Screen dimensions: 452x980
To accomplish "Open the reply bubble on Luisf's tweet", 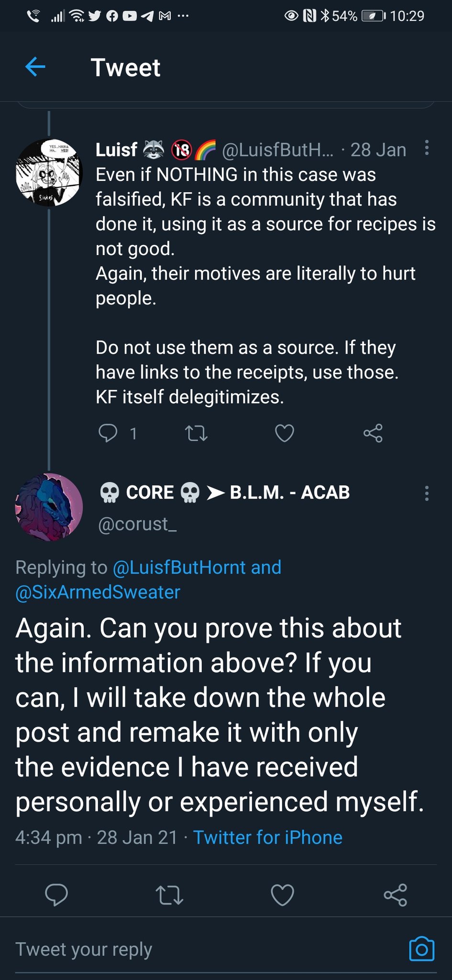I will 108,433.
